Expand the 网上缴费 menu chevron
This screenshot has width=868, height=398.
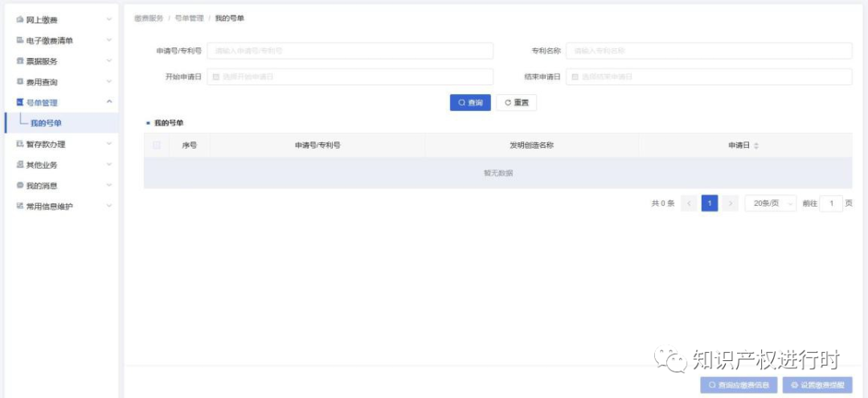click(109, 19)
